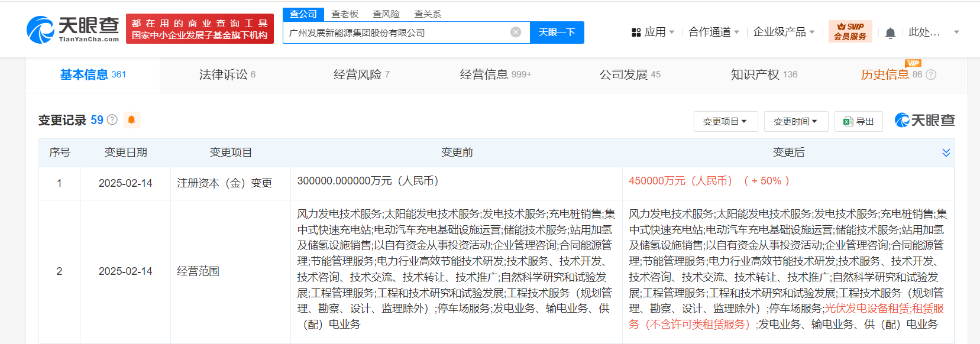Open the 公司发展 tab
980x344 pixels.
(x=630, y=74)
